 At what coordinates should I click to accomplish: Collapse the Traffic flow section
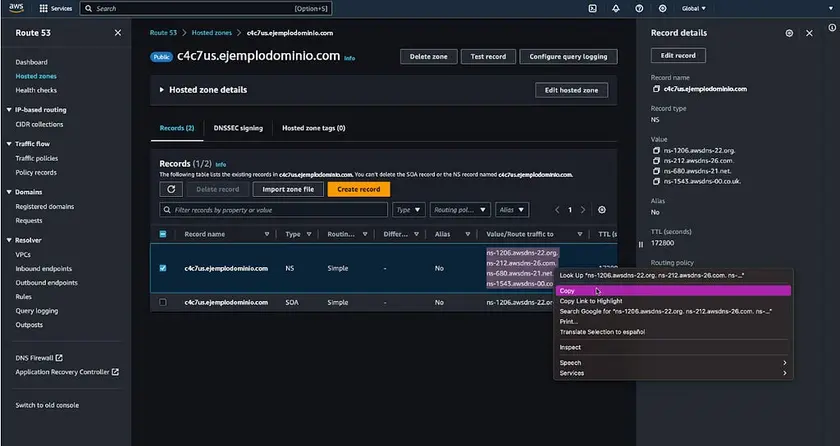pos(9,144)
